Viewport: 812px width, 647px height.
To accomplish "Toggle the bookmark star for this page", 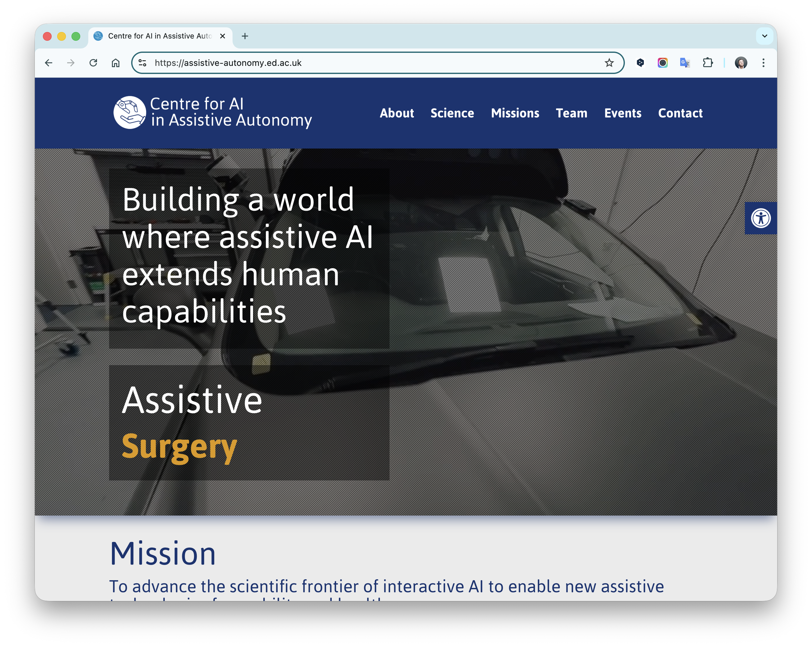I will click(x=609, y=63).
